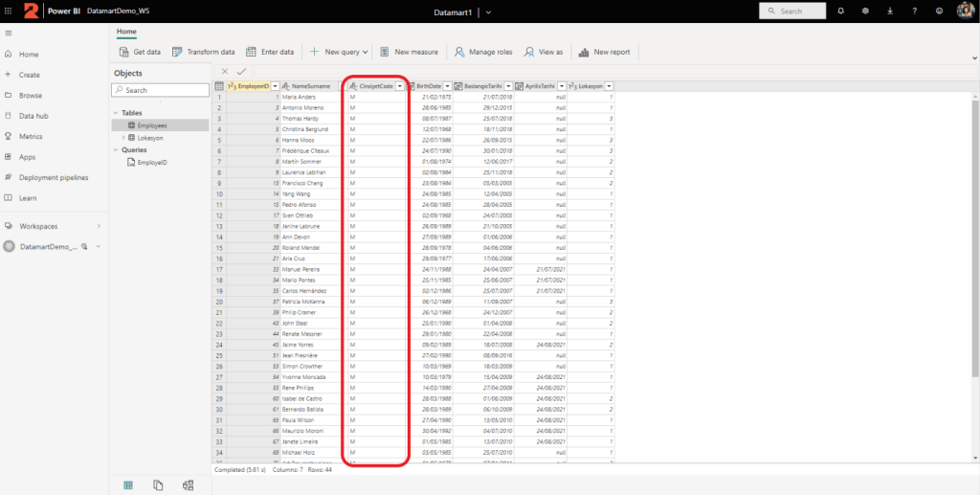Open settings gear in top bar

point(865,11)
